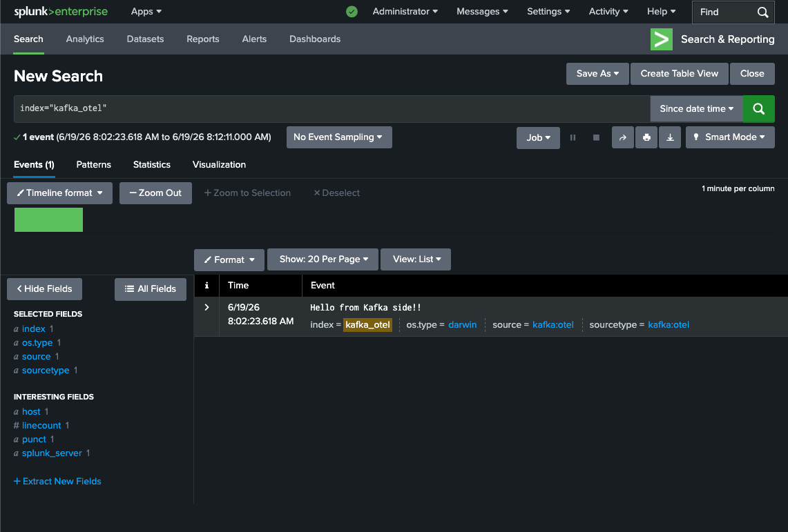Go to the Alerts tab

click(x=254, y=39)
